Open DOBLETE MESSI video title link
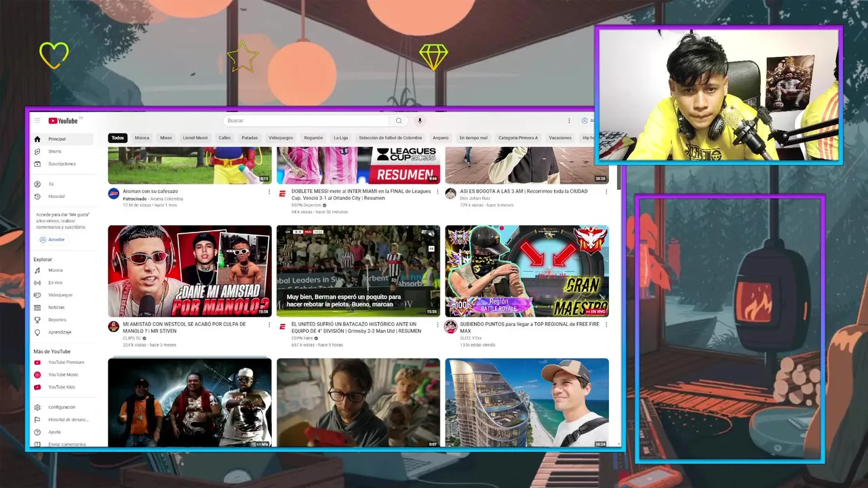Viewport: 868px width, 488px height. click(361, 195)
